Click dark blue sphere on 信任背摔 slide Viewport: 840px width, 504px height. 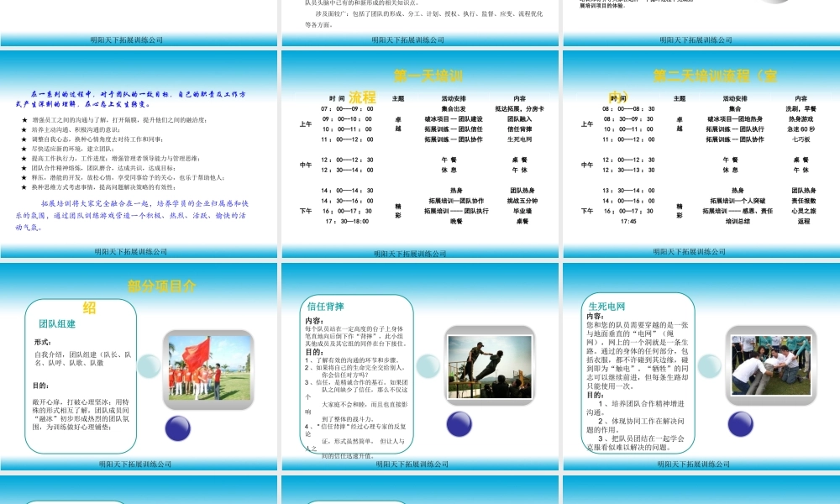[x=459, y=424]
